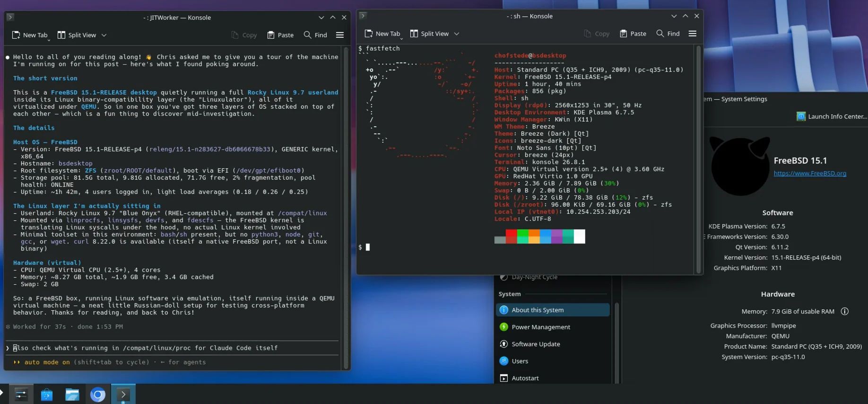Click New Tab in sh Konsole window

tap(382, 34)
